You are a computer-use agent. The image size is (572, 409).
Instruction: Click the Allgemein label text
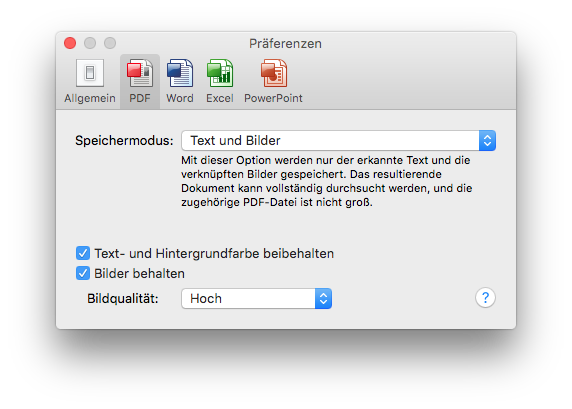click(90, 98)
